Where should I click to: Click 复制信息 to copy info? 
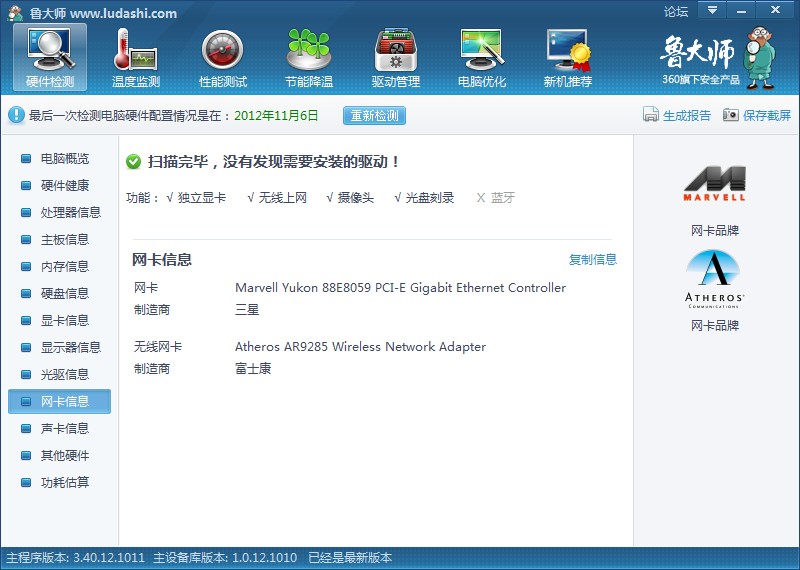tap(593, 259)
